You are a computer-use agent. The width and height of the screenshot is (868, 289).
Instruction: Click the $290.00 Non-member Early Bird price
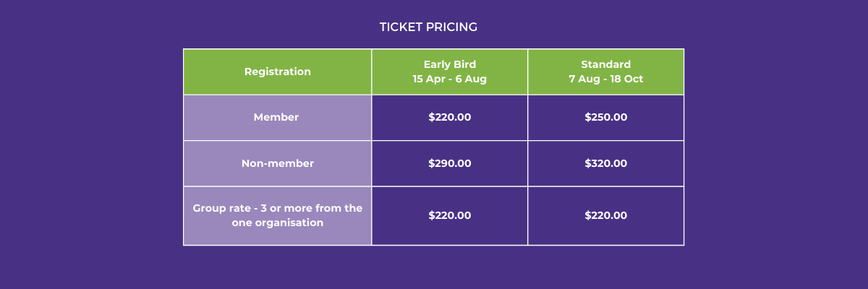(x=450, y=163)
